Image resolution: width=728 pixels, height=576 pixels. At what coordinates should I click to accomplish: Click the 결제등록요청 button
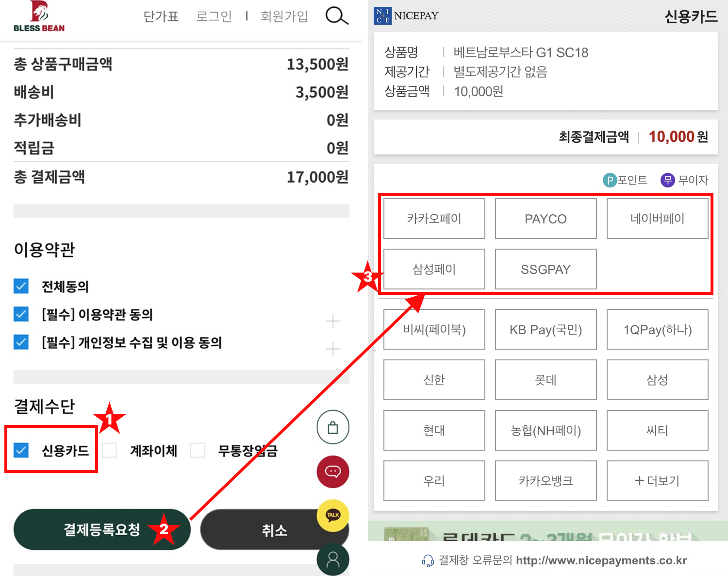102,529
